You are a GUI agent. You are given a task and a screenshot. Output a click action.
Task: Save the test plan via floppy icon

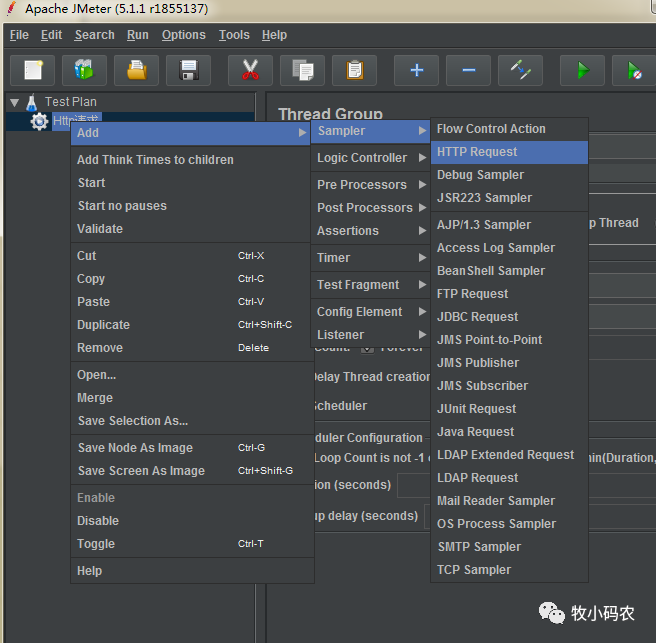point(188,70)
